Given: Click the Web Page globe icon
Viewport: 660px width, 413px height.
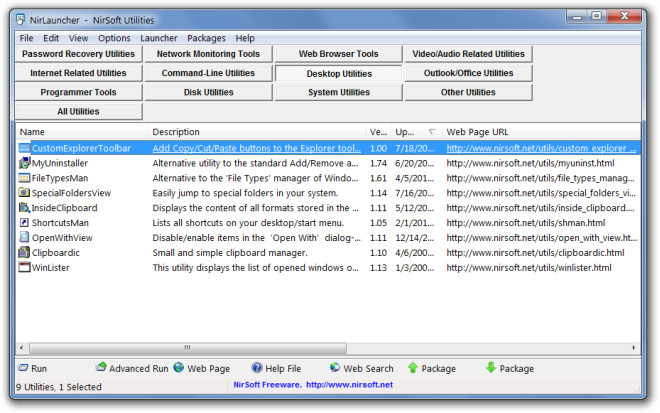Looking at the screenshot, I should pos(178,368).
